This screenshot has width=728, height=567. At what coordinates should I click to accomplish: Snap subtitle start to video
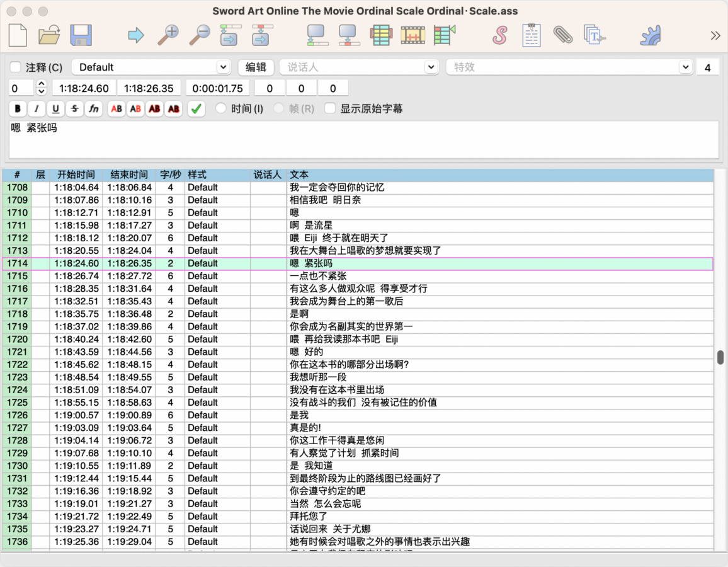[317, 35]
